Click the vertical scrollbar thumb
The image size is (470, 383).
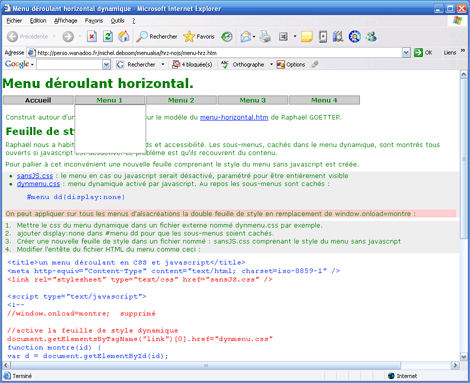tap(464, 159)
